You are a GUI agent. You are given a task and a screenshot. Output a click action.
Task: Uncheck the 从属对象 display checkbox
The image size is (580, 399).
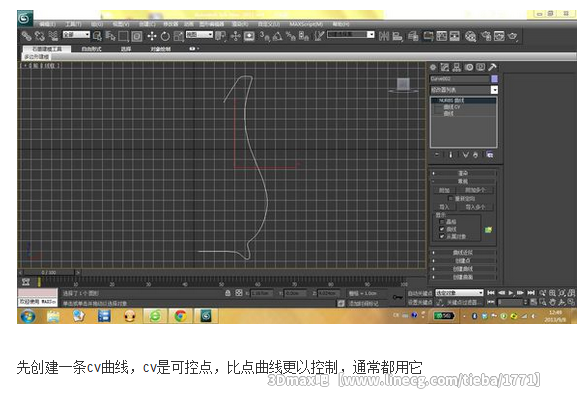coord(442,236)
